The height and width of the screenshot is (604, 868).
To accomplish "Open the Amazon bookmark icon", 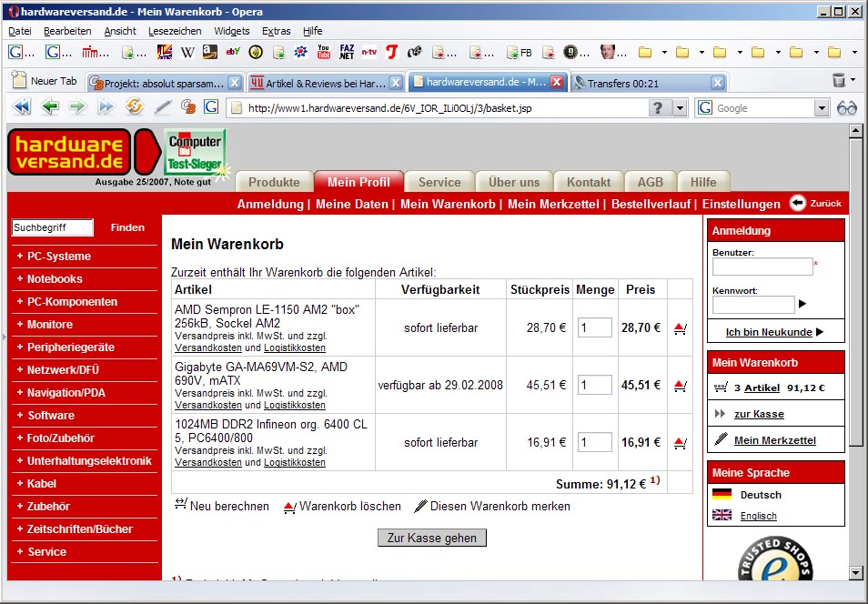I will (x=210, y=52).
